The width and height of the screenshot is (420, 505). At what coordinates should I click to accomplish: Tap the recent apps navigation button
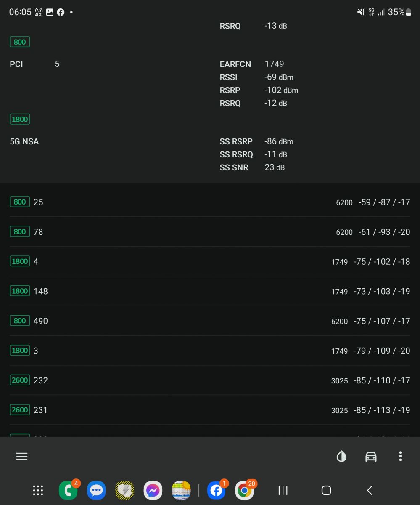(x=283, y=490)
